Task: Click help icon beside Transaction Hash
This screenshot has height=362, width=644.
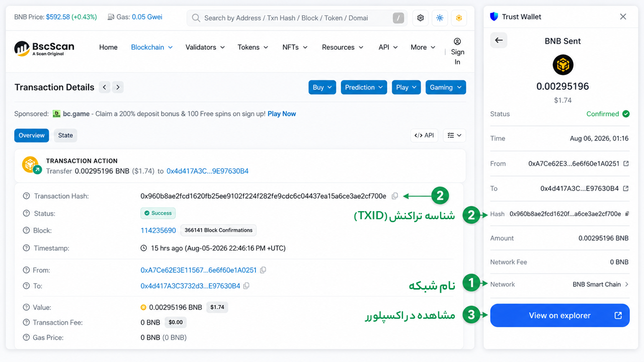Action: [26, 196]
